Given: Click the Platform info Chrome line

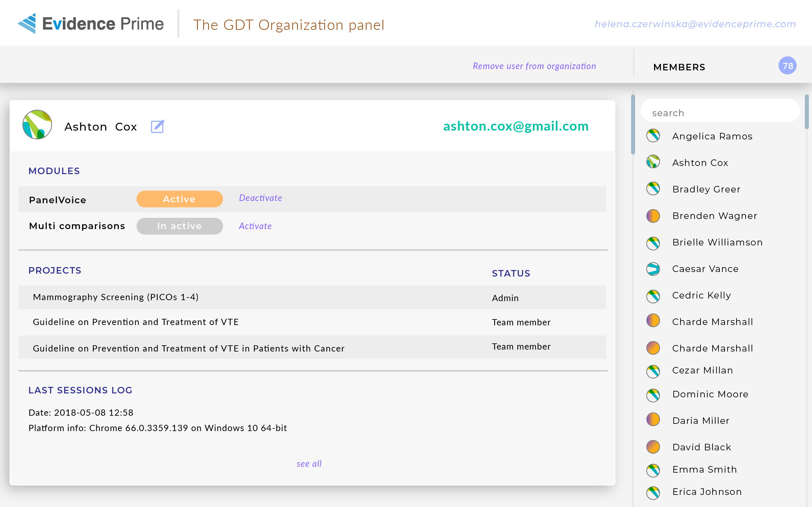Looking at the screenshot, I should (157, 428).
